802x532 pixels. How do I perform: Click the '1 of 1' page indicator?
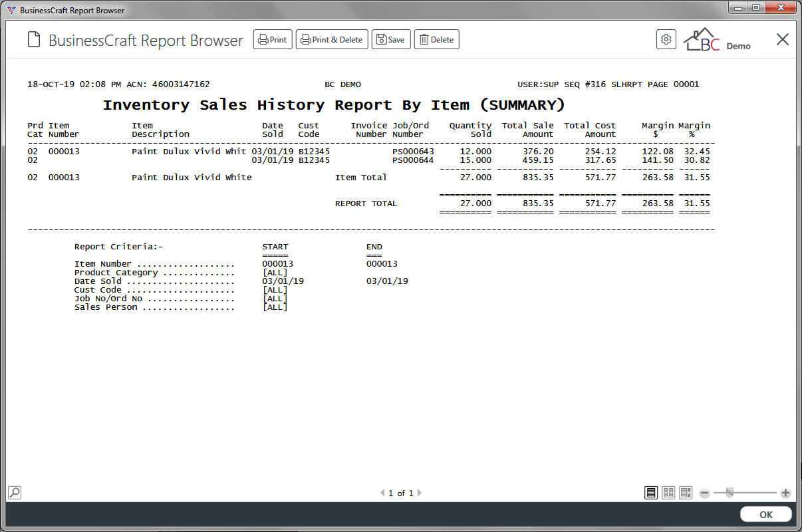(401, 493)
